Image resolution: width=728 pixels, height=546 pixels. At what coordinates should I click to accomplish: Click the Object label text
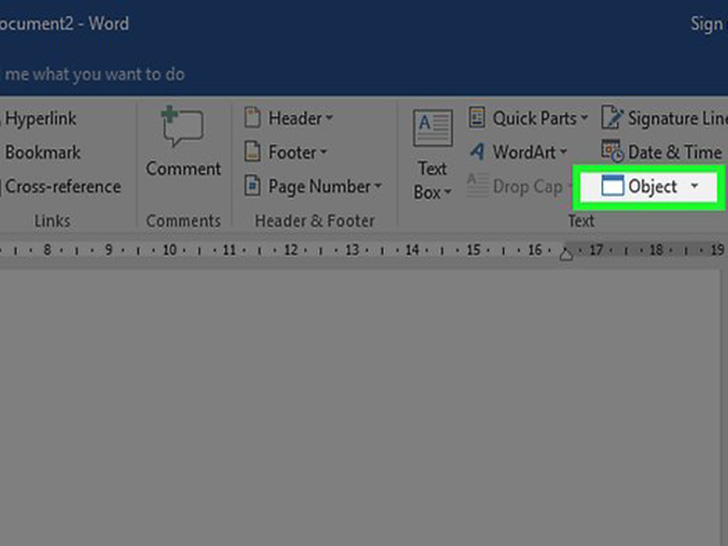653,187
